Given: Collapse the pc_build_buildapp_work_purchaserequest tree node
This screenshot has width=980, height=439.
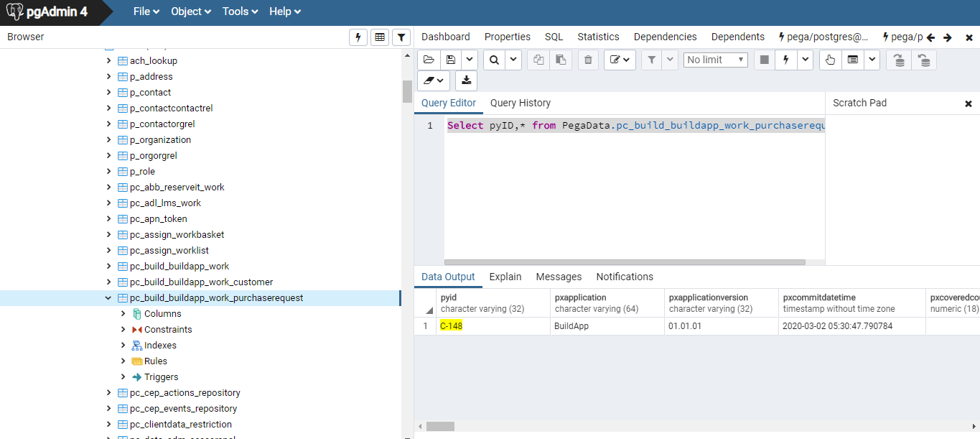Looking at the screenshot, I should pos(108,297).
